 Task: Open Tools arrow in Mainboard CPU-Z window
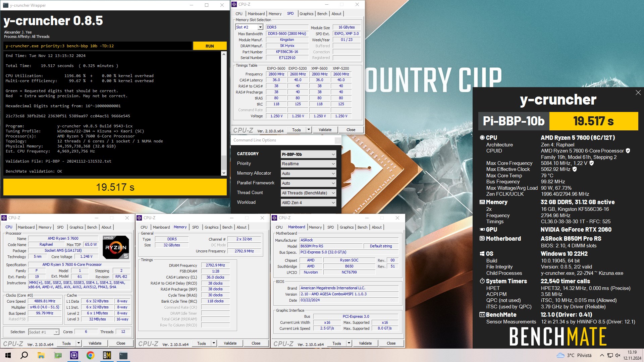pos(349,343)
